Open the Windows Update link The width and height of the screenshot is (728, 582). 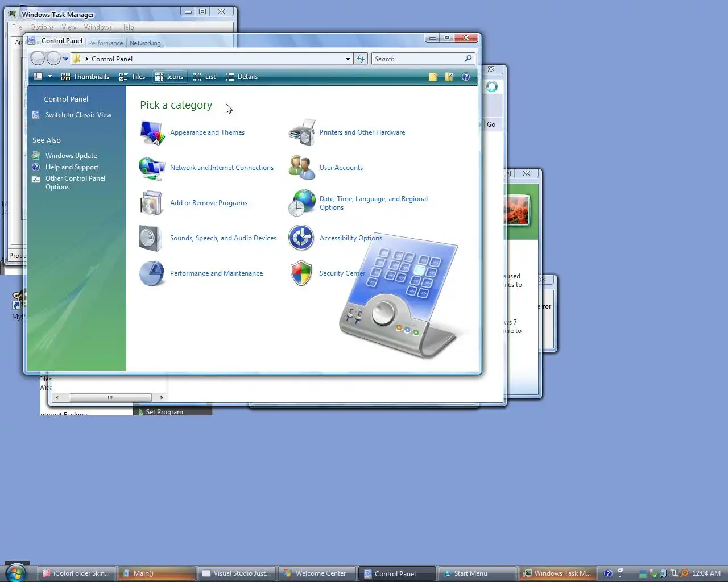71,156
